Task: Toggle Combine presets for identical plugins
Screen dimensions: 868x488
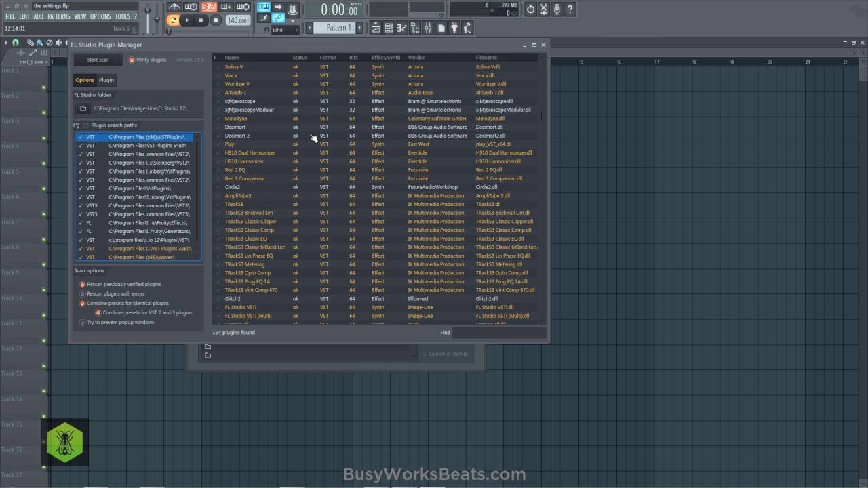Action: 83,304
